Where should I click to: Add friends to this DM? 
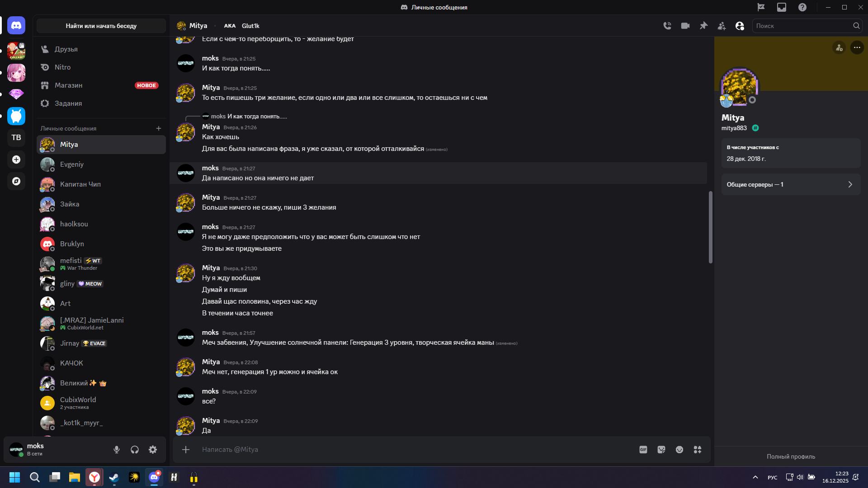(722, 26)
